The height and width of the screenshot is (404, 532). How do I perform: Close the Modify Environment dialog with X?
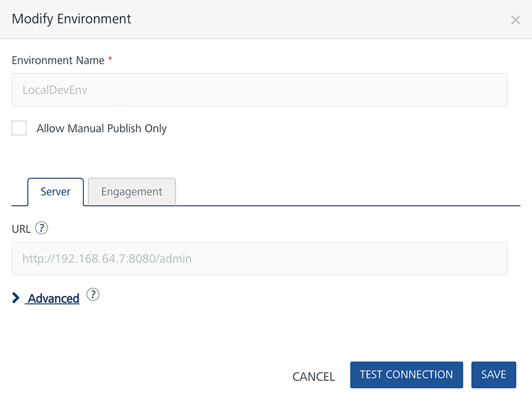click(x=515, y=20)
